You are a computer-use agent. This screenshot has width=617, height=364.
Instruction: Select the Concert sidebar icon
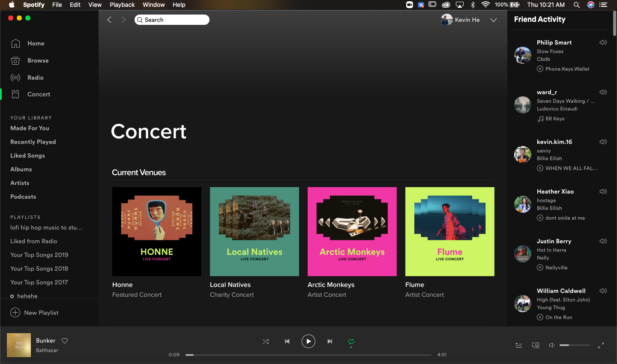coord(15,94)
